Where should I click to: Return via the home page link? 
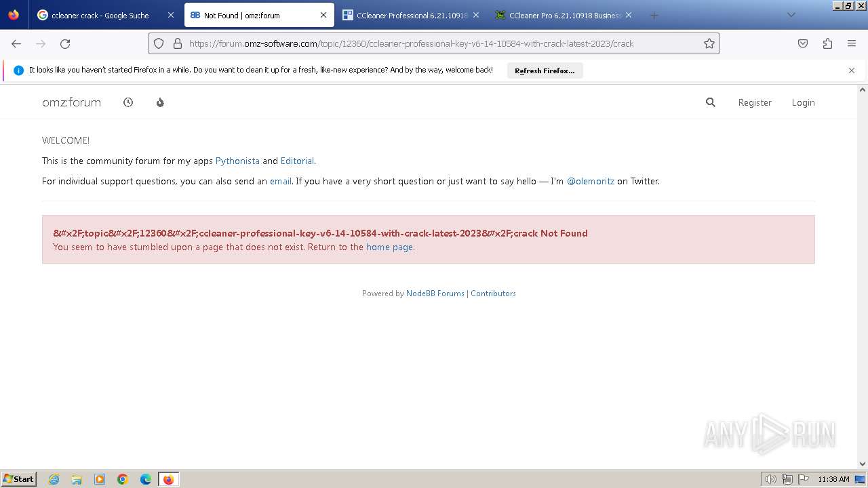pyautogui.click(x=389, y=247)
